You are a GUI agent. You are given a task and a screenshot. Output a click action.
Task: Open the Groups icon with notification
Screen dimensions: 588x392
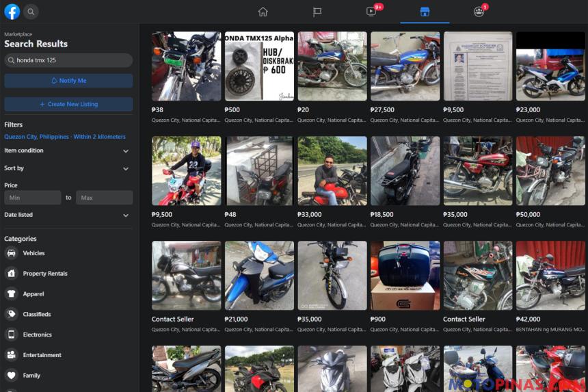pos(479,12)
